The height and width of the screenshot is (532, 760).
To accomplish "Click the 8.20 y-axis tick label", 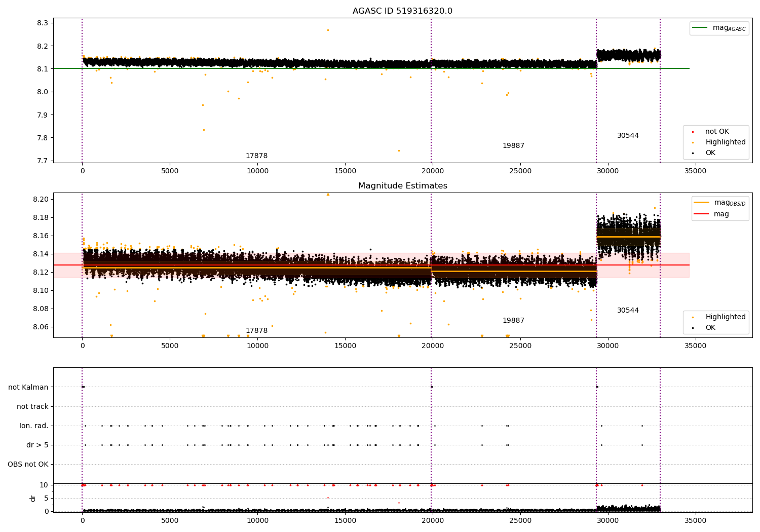I will (41, 199).
